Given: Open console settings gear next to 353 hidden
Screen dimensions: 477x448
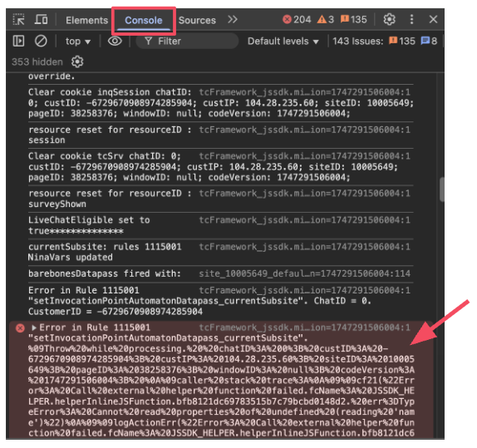Looking at the screenshot, I should tap(77, 62).
